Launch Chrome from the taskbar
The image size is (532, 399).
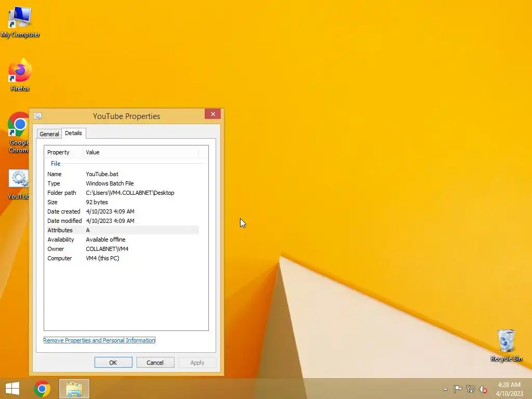(42, 389)
